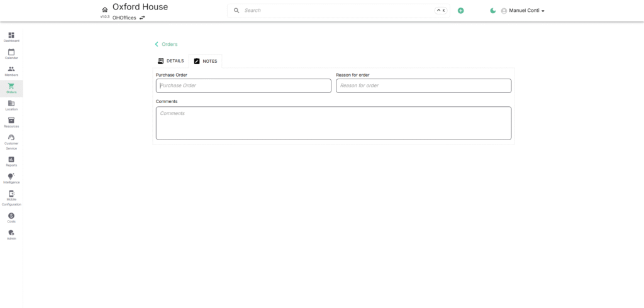Open Reports chart icon in sidebar
Viewport: 644px width, 308px height.
(x=11, y=160)
